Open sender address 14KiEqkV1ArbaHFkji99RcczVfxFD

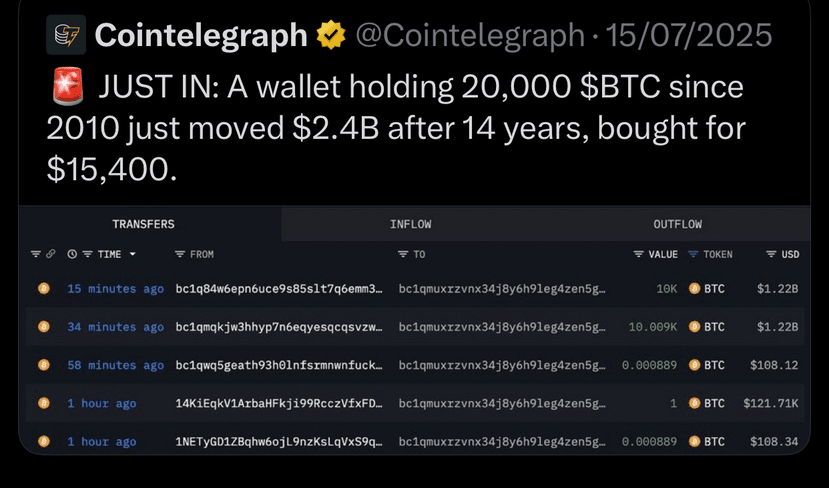(x=279, y=403)
